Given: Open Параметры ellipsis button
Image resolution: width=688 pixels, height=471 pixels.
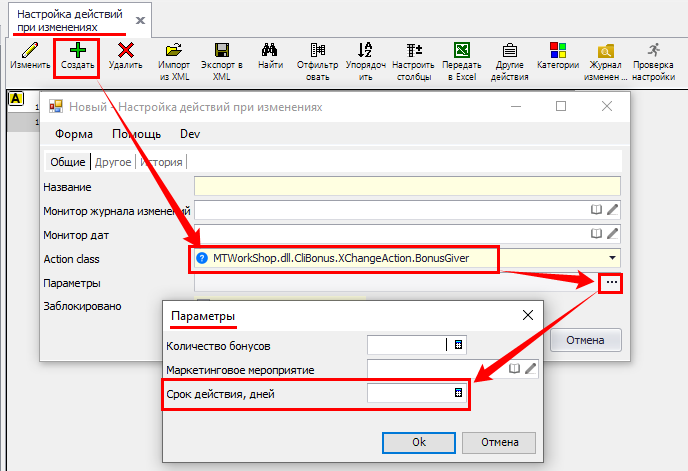Looking at the screenshot, I should pos(612,283).
